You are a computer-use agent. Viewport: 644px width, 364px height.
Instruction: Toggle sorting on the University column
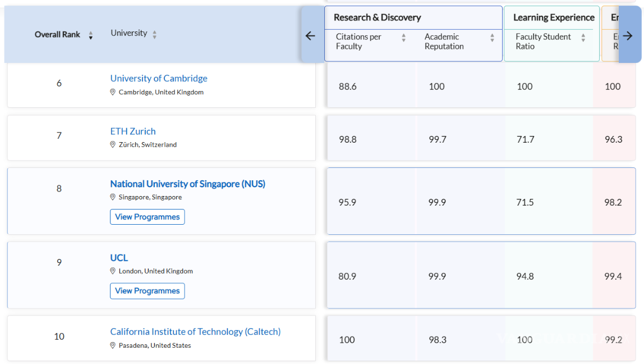pyautogui.click(x=155, y=34)
